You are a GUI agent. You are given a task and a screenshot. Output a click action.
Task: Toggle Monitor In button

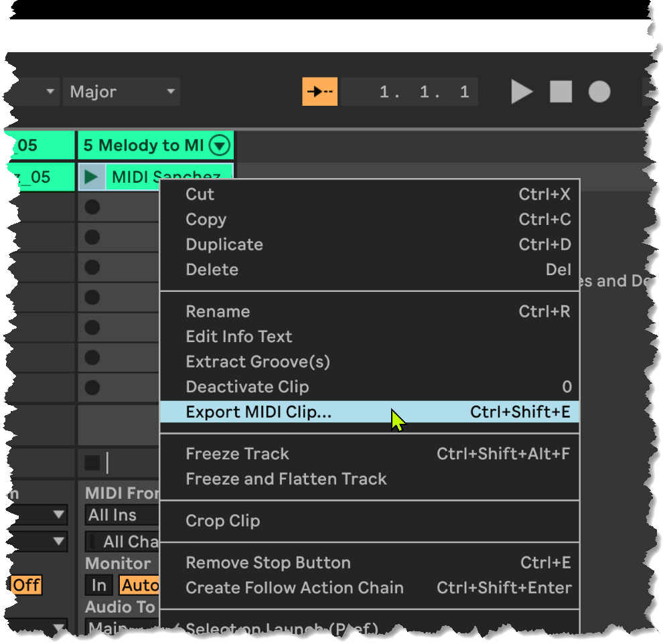[x=99, y=585]
